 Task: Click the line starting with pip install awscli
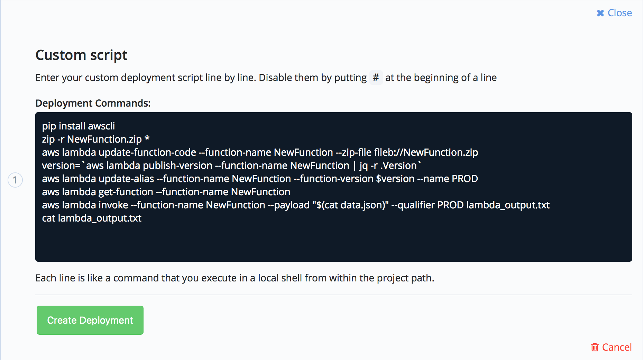pos(79,126)
